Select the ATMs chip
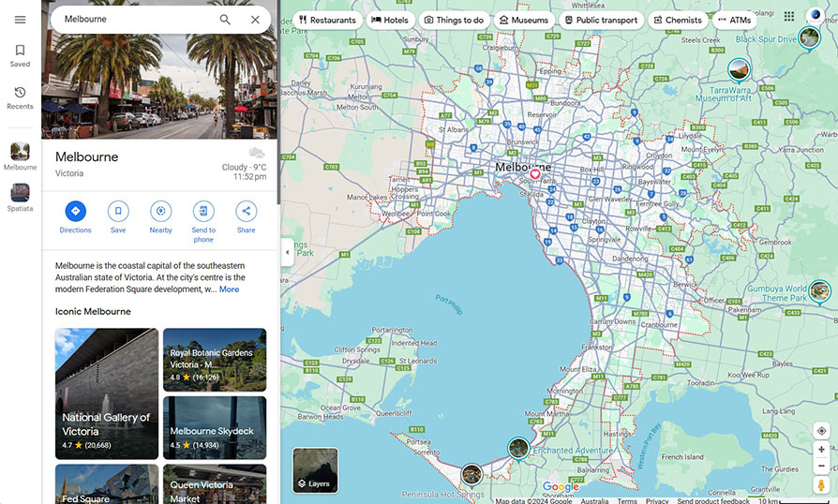The height and width of the screenshot is (504, 838). 734,20
